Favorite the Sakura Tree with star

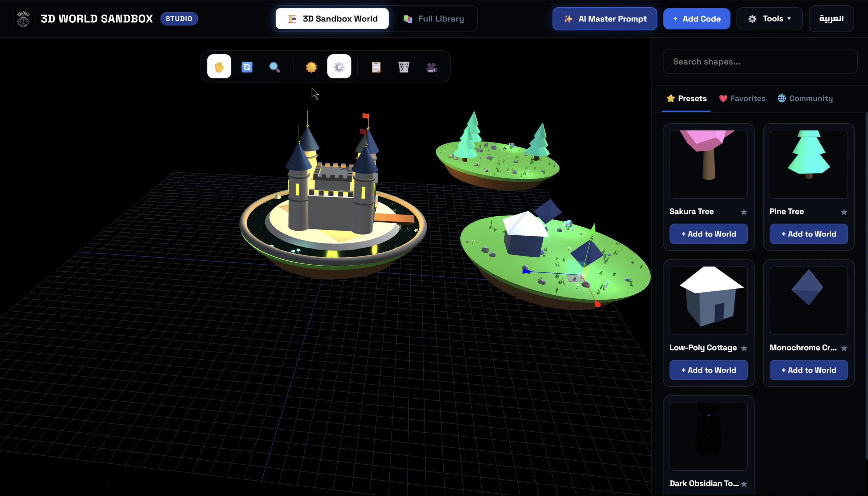click(744, 212)
